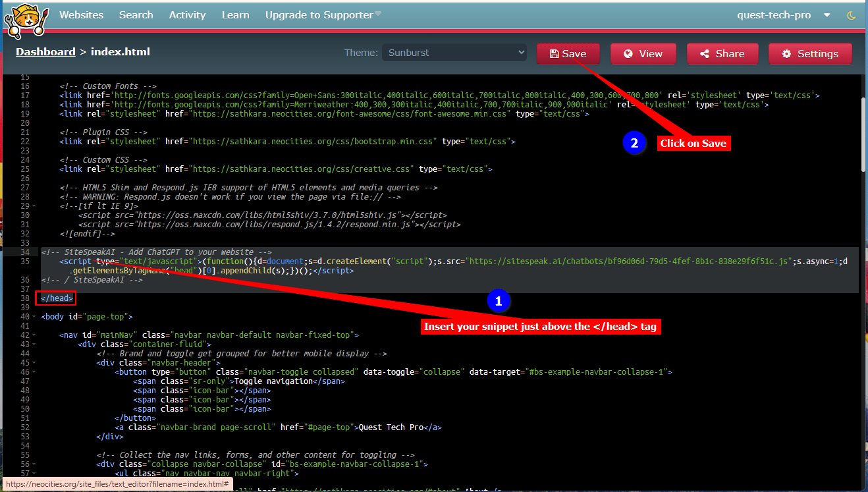The image size is (868, 492).
Task: Click the div class="container-fluid" line
Action: coord(145,344)
